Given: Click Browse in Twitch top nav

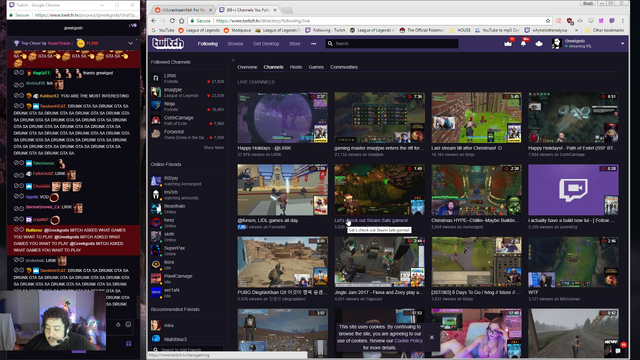Looking at the screenshot, I should point(236,44).
